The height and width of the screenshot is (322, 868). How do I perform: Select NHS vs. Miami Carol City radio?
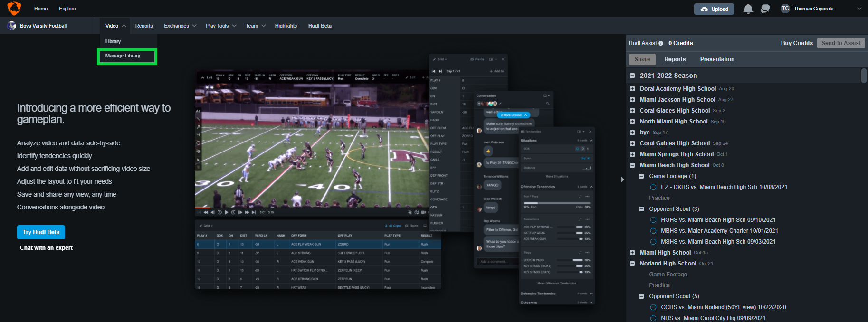coord(653,318)
